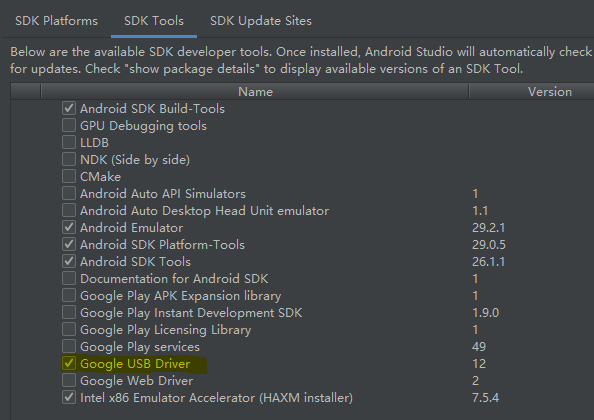Click version 29.0.5 of Platform-Tools
594x420 pixels.
pyautogui.click(x=489, y=245)
